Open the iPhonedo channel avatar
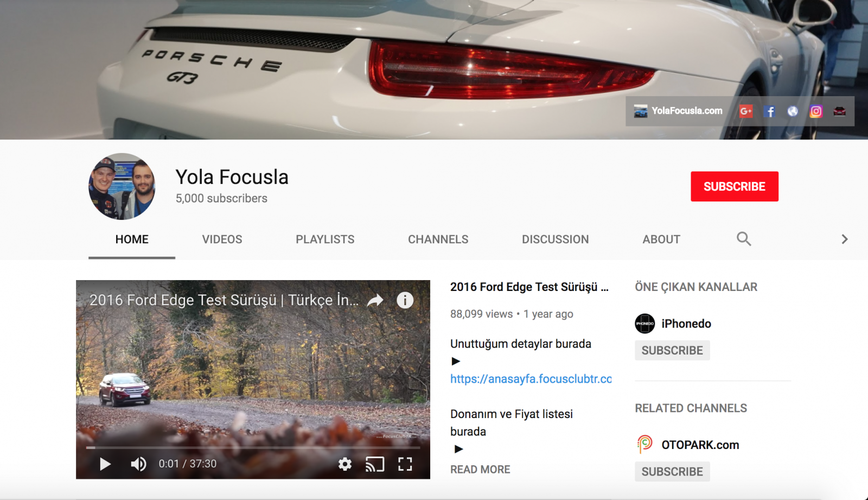The width and height of the screenshot is (868, 500). [x=645, y=324]
